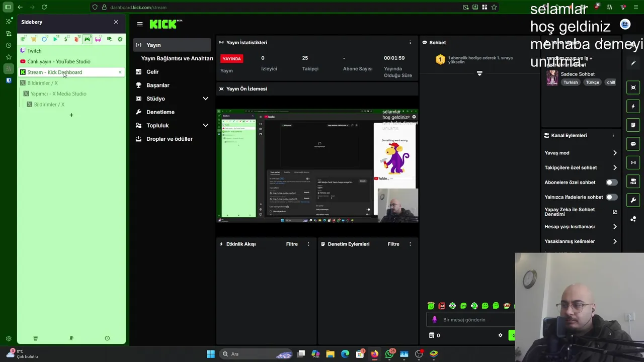
Task: Open synced tabs sidebar icon
Action: [x=9, y=33]
